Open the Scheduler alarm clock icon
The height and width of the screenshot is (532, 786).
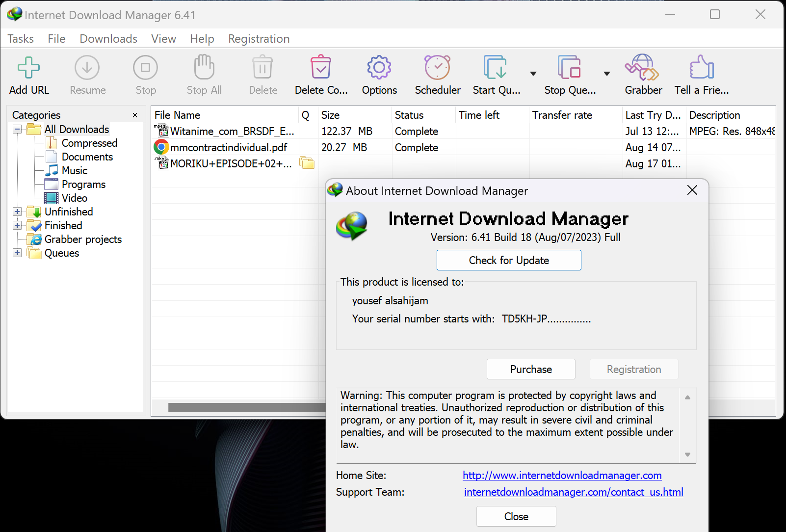click(x=438, y=67)
